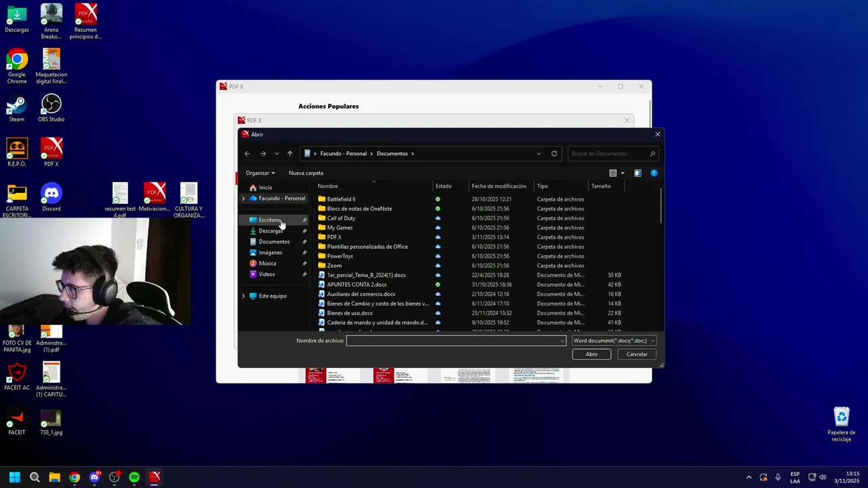
Task: Select file 1er_parcial_Tema_B_2024[1].docx
Action: pyautogui.click(x=366, y=275)
